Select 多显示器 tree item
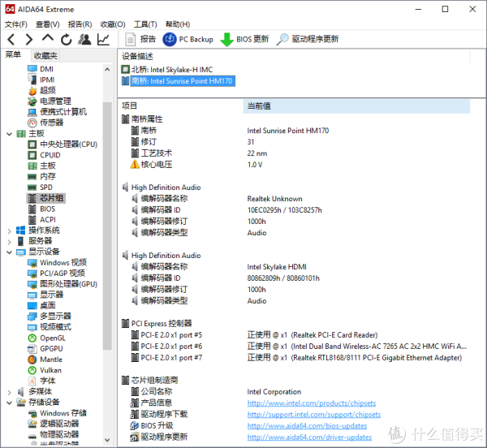The width and height of the screenshot is (487, 448). [x=50, y=317]
